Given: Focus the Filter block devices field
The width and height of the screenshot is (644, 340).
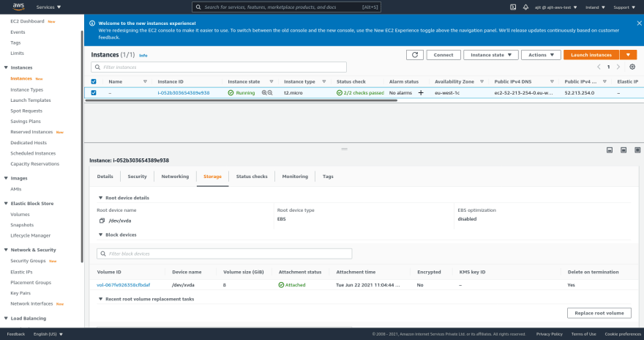Looking at the screenshot, I should pyautogui.click(x=224, y=254).
